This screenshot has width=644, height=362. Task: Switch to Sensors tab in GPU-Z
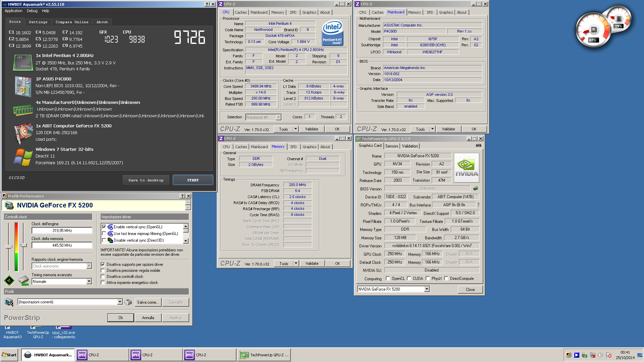(392, 146)
